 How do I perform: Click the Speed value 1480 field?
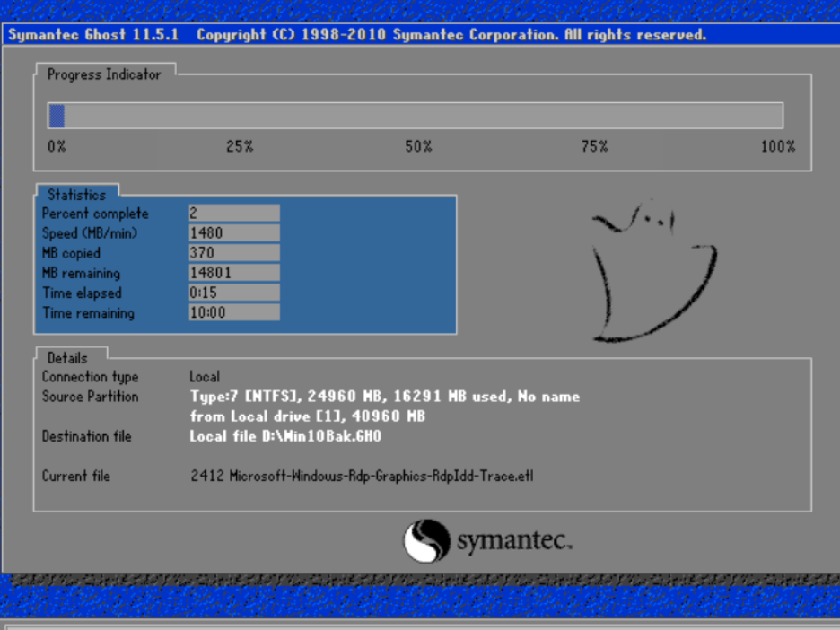point(234,233)
